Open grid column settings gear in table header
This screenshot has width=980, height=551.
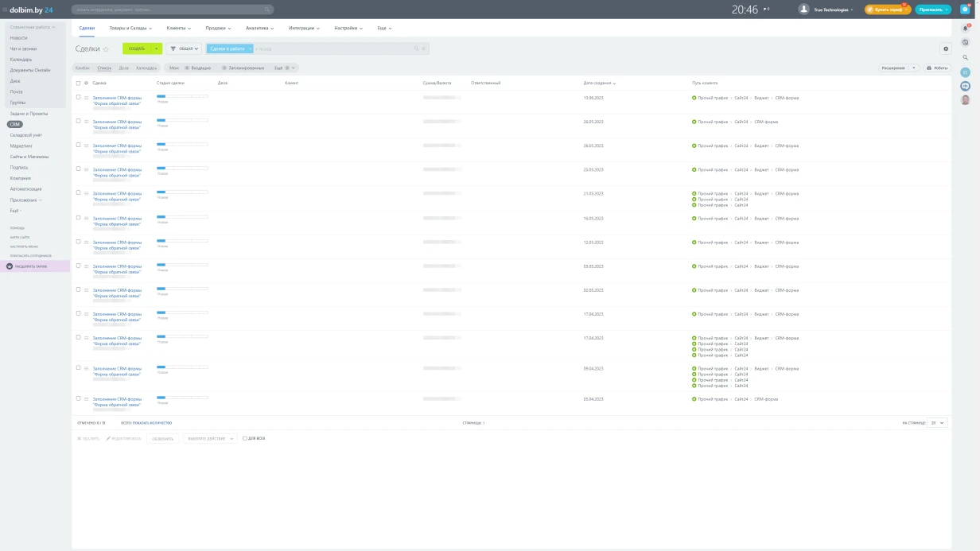click(x=86, y=83)
